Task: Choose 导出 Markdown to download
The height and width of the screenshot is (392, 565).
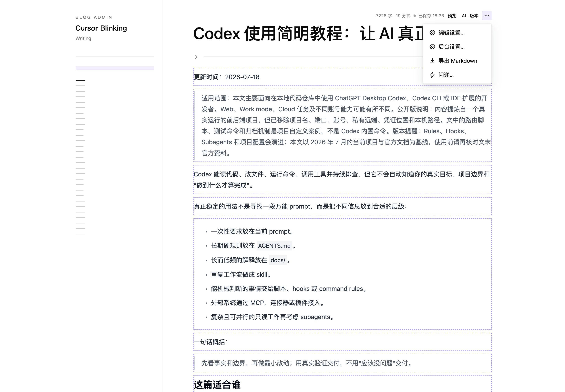Action: (457, 61)
